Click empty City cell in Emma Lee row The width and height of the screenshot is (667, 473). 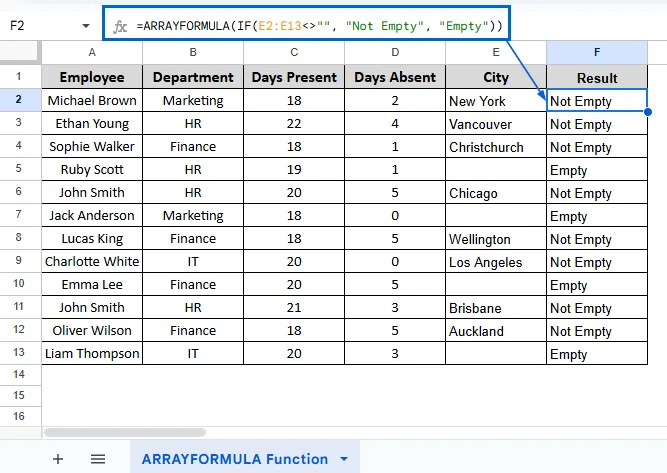(496, 284)
